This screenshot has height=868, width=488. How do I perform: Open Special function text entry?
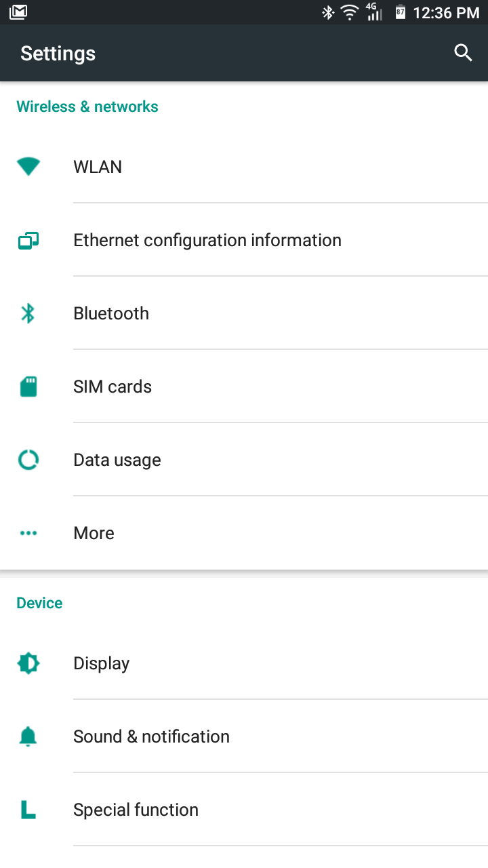[136, 810]
